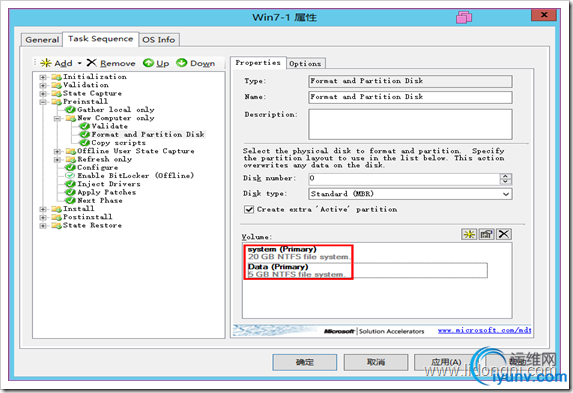The image size is (573, 393).
Task: Switch to the OS Info tab
Action: click(x=159, y=40)
